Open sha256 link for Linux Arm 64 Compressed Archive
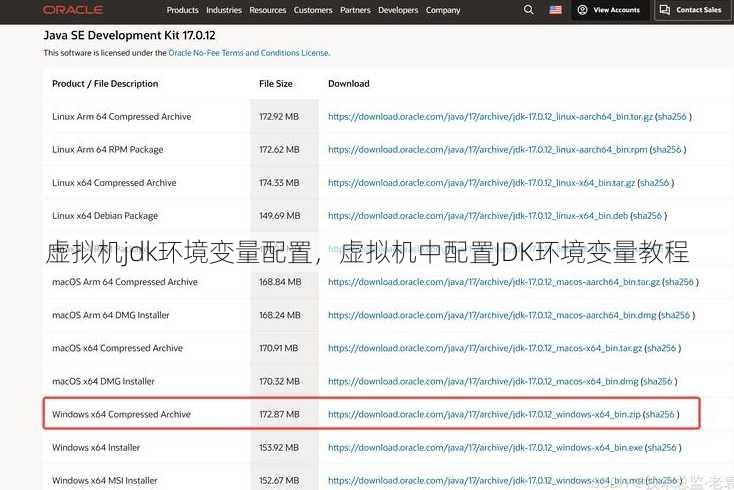This screenshot has height=490, width=734. 672,117
